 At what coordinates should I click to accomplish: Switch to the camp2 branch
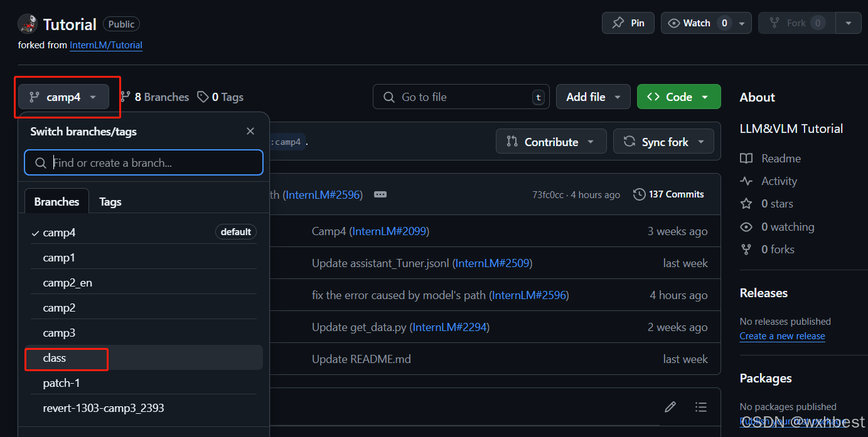pyautogui.click(x=144, y=308)
